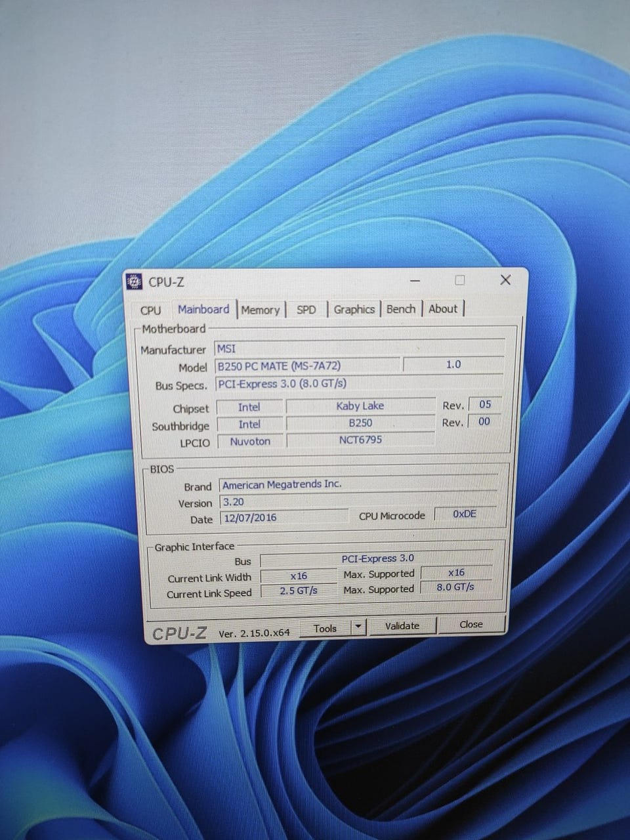630x840 pixels.
Task: Click the Validate button
Action: (402, 626)
